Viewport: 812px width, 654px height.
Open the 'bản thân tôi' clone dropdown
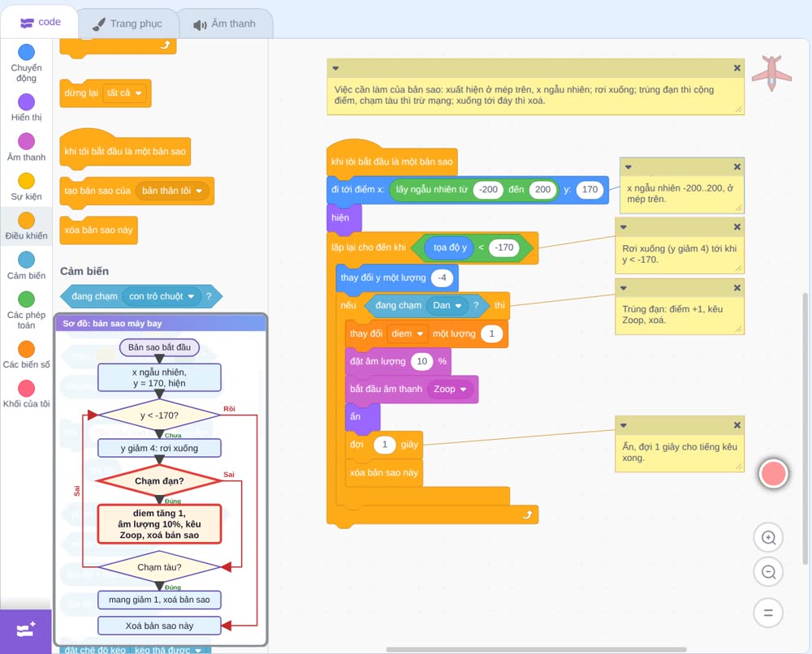(x=172, y=191)
